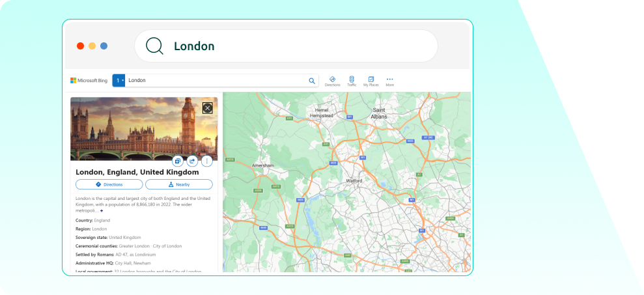Click the yellow window dot
Screen dimensions: 644x295
[92, 46]
